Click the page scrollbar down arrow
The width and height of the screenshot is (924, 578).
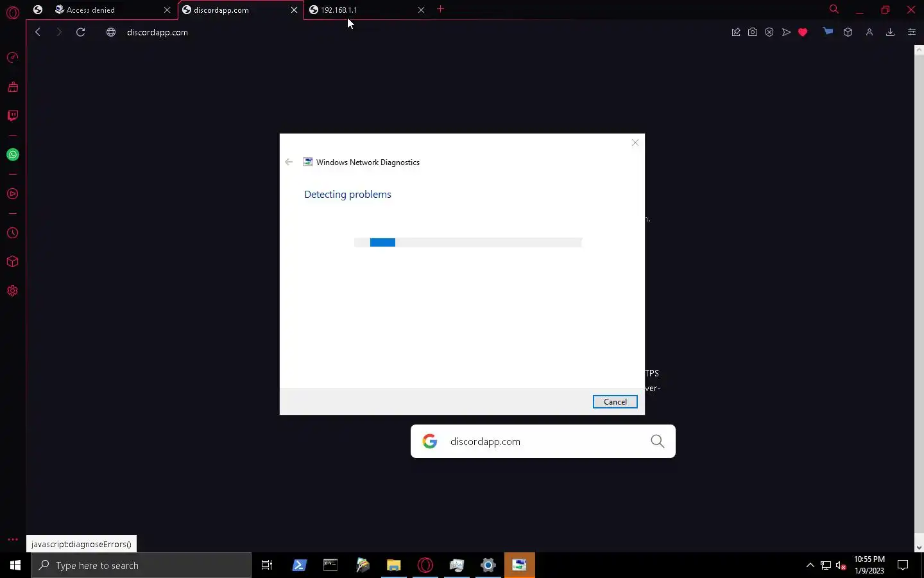click(x=919, y=548)
